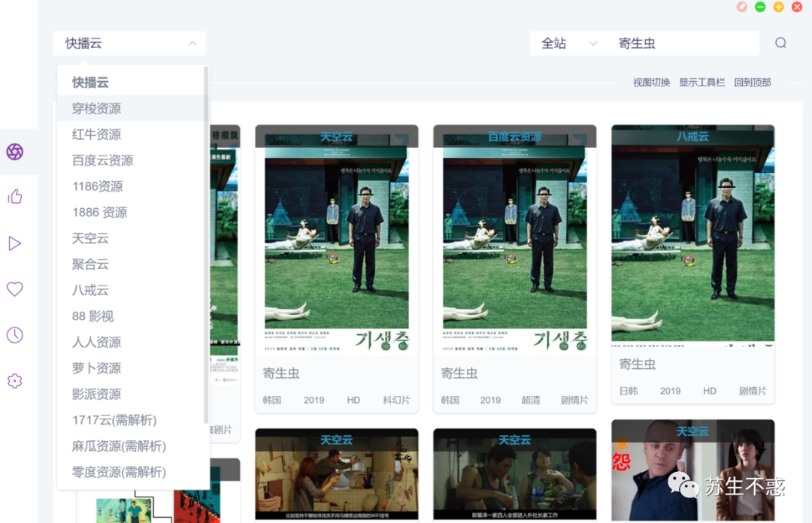Click the 日韩 region label
Image resolution: width=812 pixels, height=523 pixels.
(x=629, y=391)
